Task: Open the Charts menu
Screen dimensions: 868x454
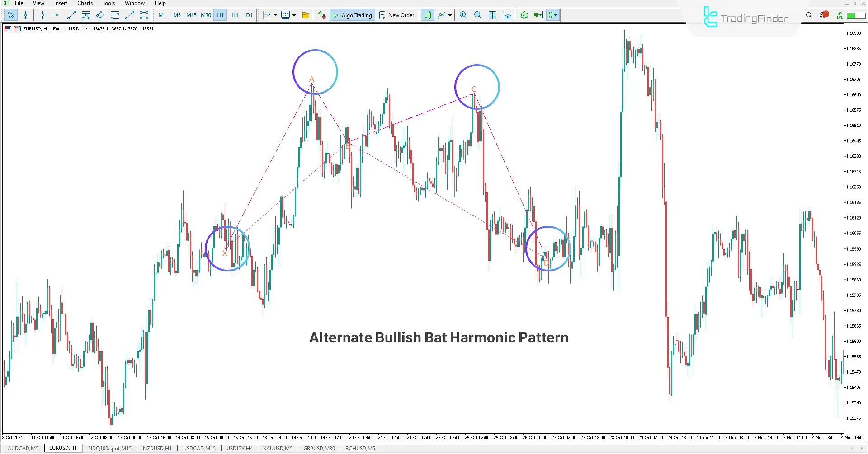Action: (x=85, y=3)
